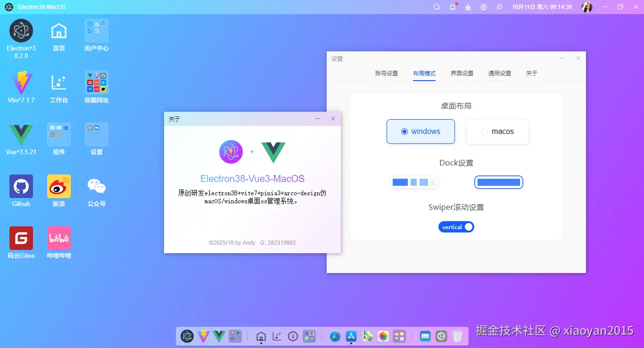
Task: Click the segmented Dock style preview
Action: (413, 182)
